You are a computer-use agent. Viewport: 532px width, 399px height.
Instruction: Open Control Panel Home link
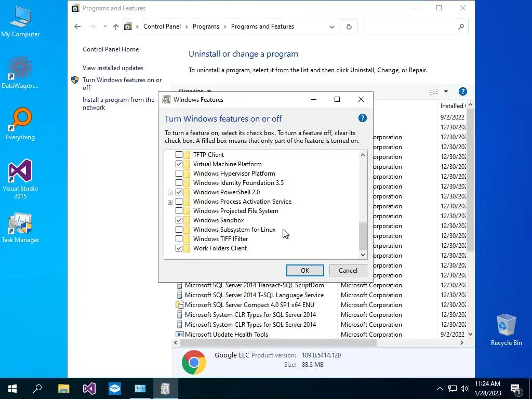tap(111, 49)
